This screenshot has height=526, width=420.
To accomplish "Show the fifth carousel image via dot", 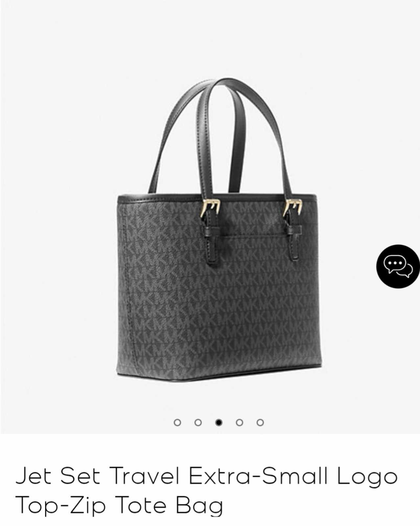I will pos(260,422).
